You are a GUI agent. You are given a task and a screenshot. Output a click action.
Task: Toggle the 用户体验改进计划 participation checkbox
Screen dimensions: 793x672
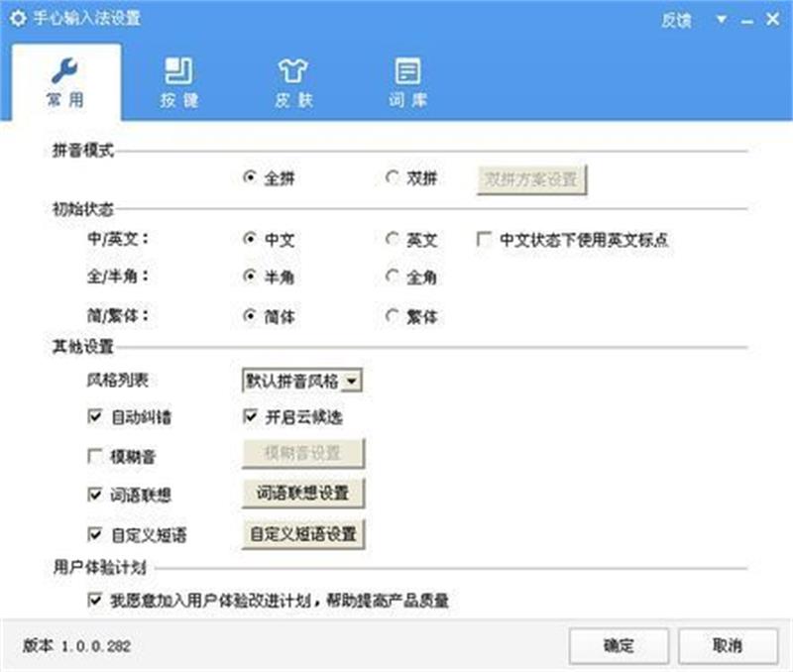click(x=94, y=601)
